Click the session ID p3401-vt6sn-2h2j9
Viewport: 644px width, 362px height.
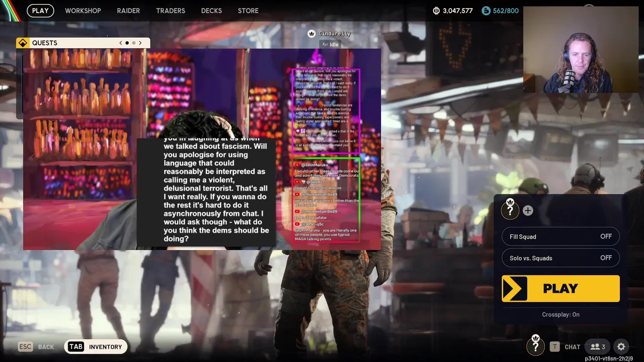[609, 358]
